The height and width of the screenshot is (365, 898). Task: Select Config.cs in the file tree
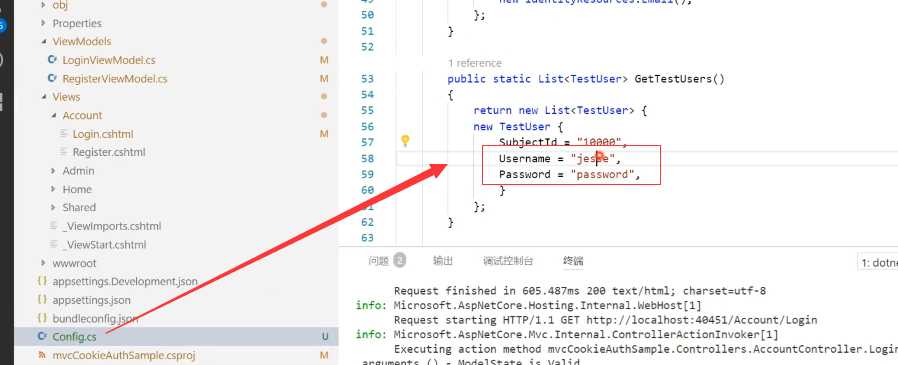coord(74,336)
